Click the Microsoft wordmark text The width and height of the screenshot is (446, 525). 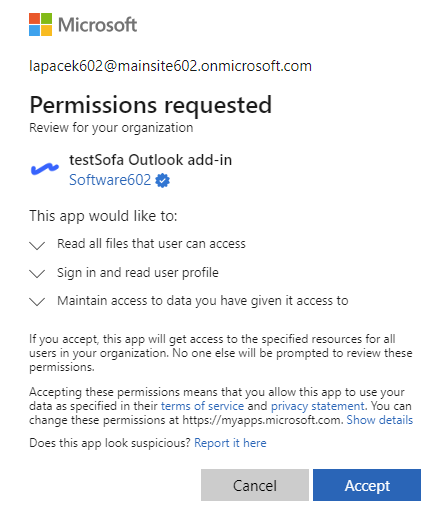point(97,25)
